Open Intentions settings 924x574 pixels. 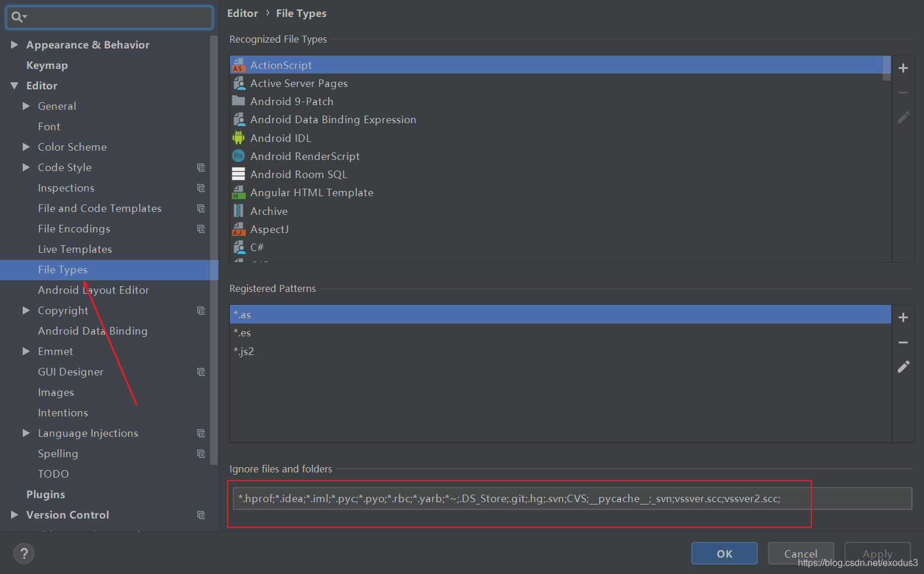[x=63, y=413]
